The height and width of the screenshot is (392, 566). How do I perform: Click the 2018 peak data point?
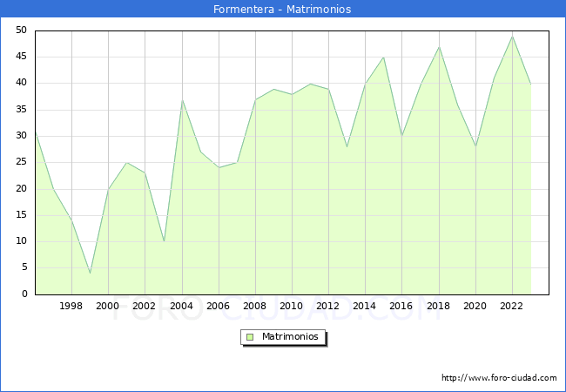pos(439,47)
